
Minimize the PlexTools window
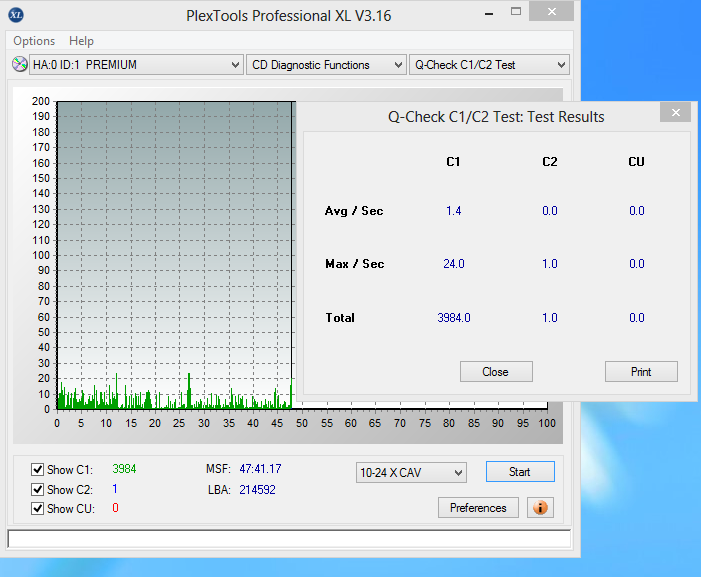tap(489, 13)
